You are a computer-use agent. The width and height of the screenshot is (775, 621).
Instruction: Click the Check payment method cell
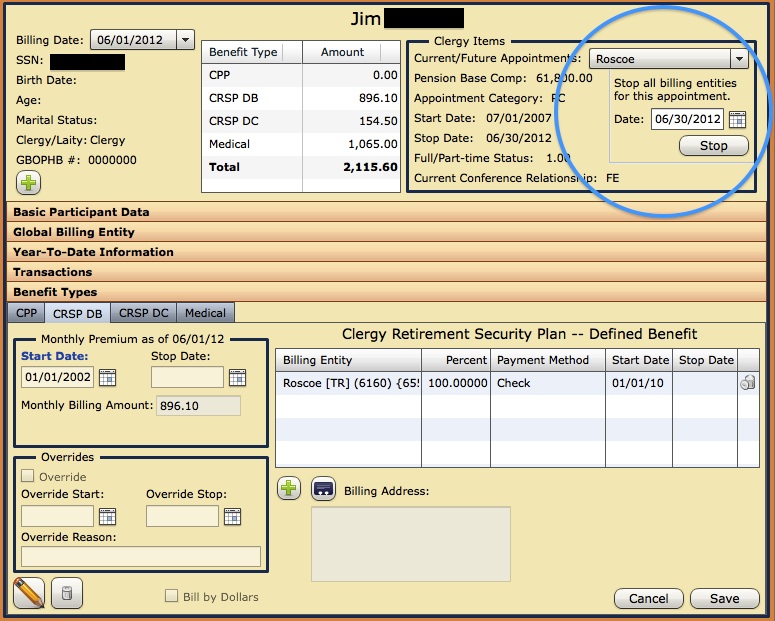[548, 383]
